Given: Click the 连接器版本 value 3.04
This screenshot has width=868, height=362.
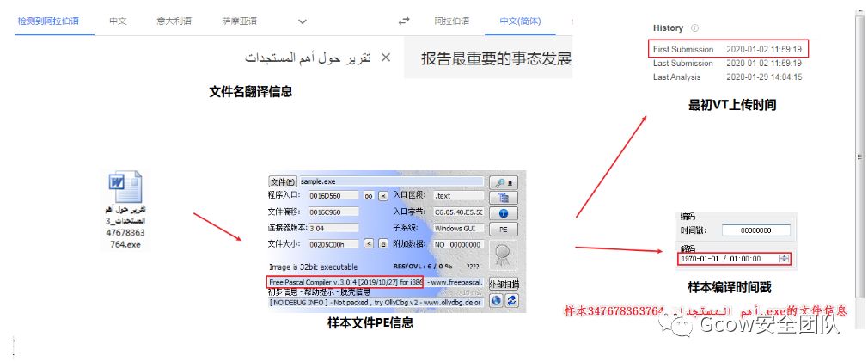Looking at the screenshot, I should [333, 228].
